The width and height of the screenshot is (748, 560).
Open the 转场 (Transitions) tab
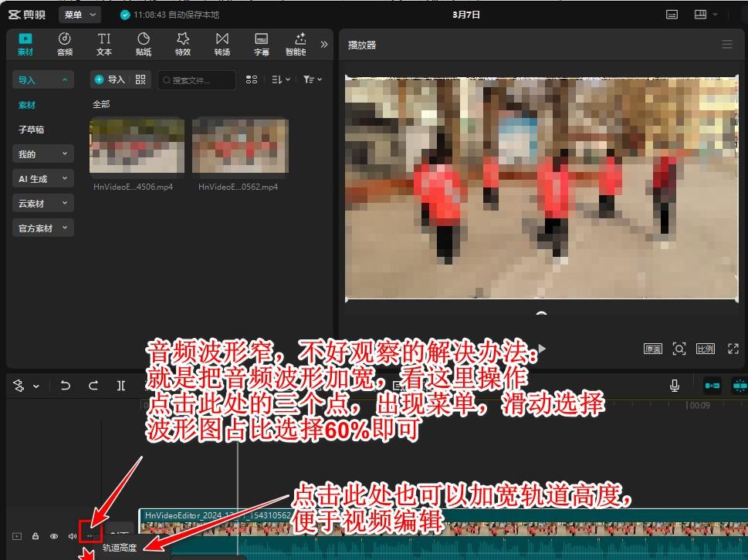(222, 44)
